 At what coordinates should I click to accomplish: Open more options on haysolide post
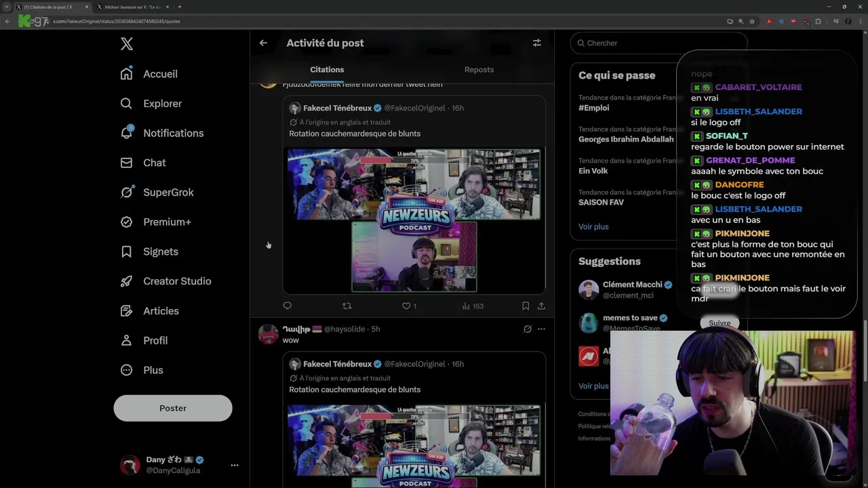[x=541, y=329]
